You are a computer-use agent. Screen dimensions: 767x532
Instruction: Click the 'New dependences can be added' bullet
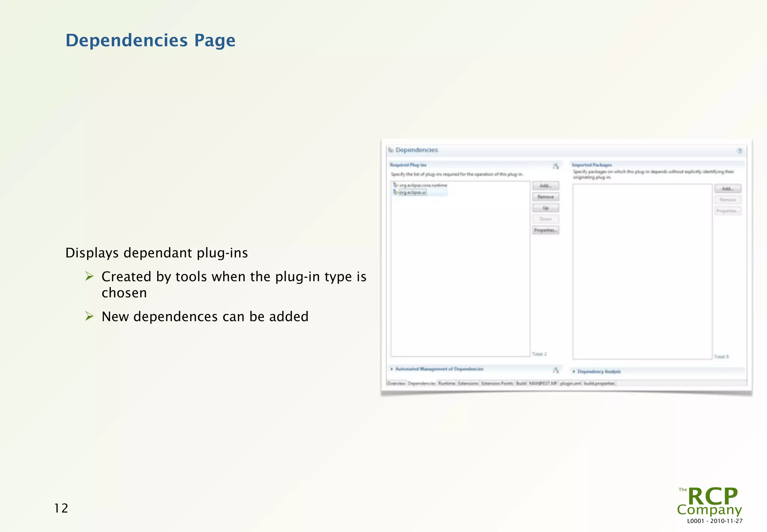point(205,316)
